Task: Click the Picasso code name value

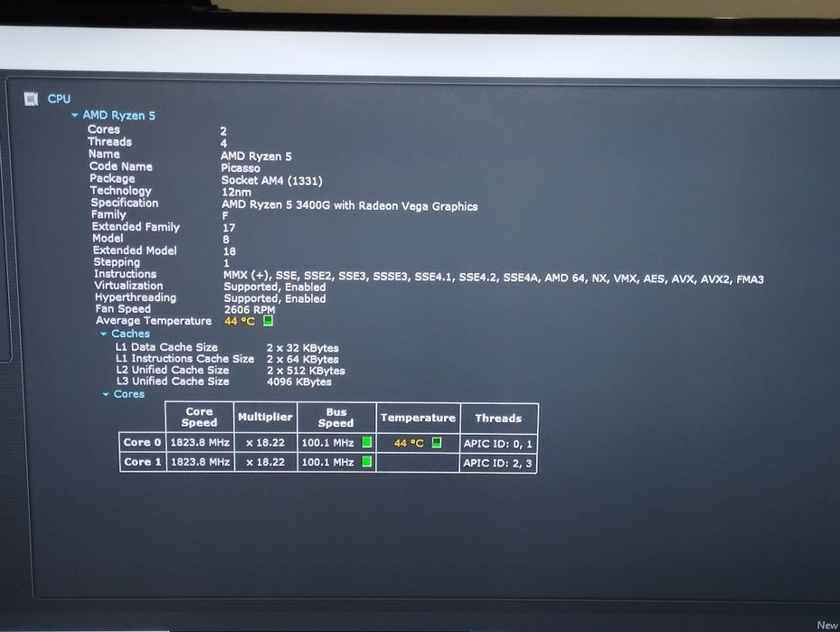Action: (241, 168)
